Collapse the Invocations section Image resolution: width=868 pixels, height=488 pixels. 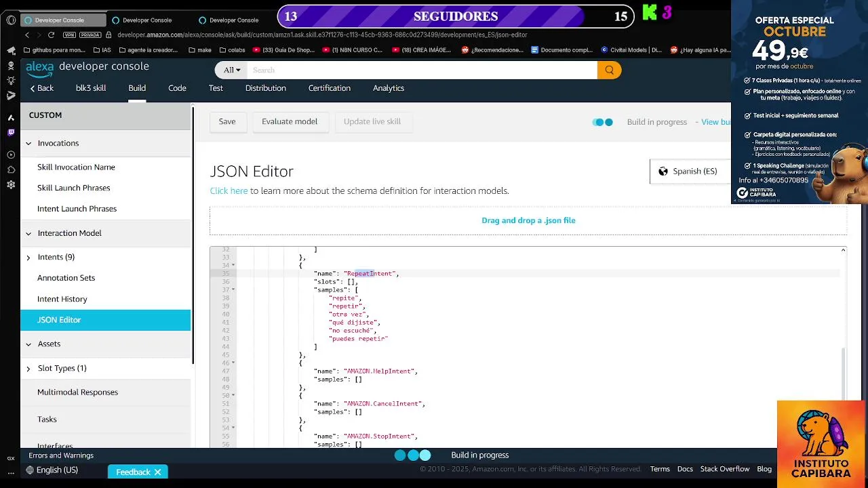[28, 144]
